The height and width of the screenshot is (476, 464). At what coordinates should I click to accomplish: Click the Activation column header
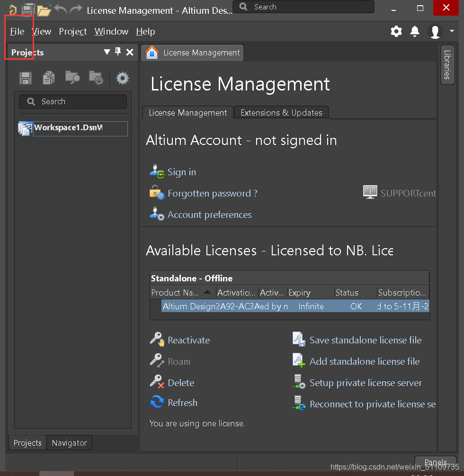click(x=237, y=293)
